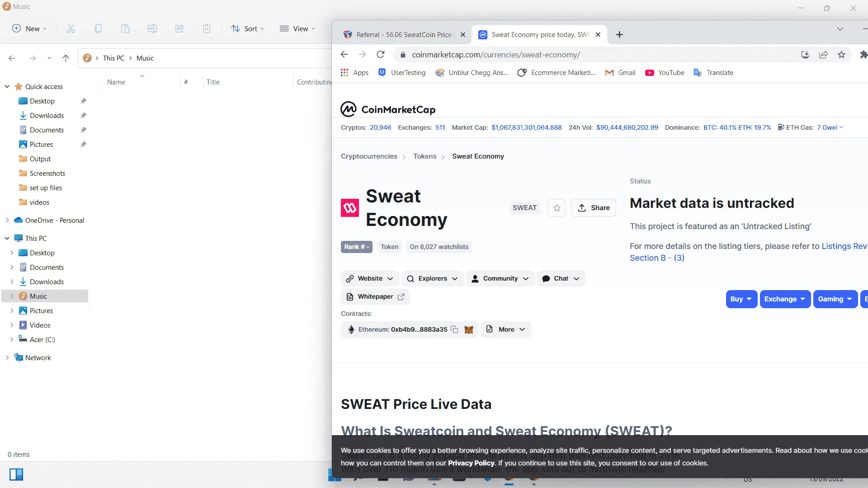Screen dimensions: 868x488
Task: Click the Paste icon in File Explorer toolbar
Action: [x=125, y=28]
